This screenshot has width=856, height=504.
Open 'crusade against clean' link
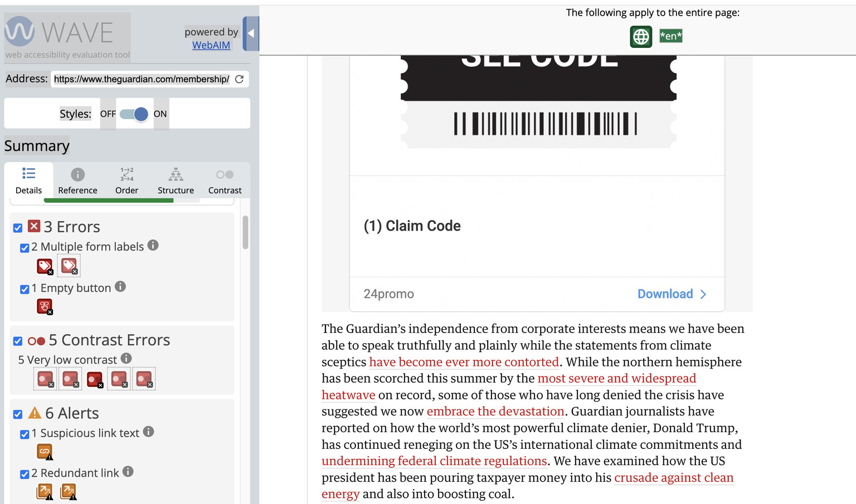[x=674, y=478]
